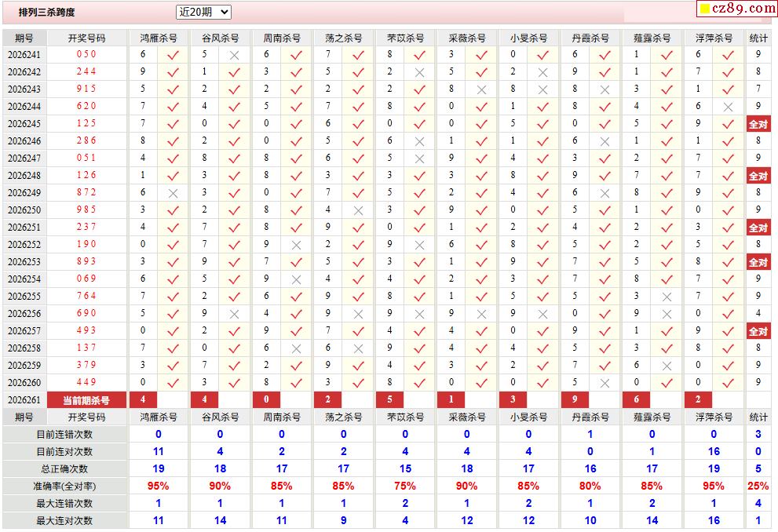Open the 近20期 period dropdown
Screen dimensions: 778x532
tap(203, 12)
